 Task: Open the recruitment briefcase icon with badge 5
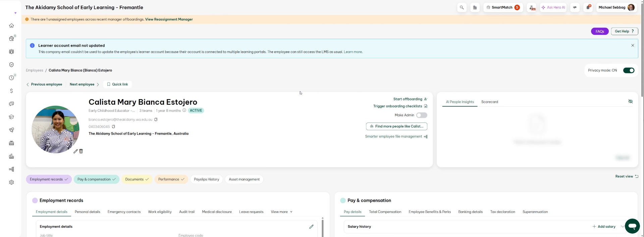11,38
